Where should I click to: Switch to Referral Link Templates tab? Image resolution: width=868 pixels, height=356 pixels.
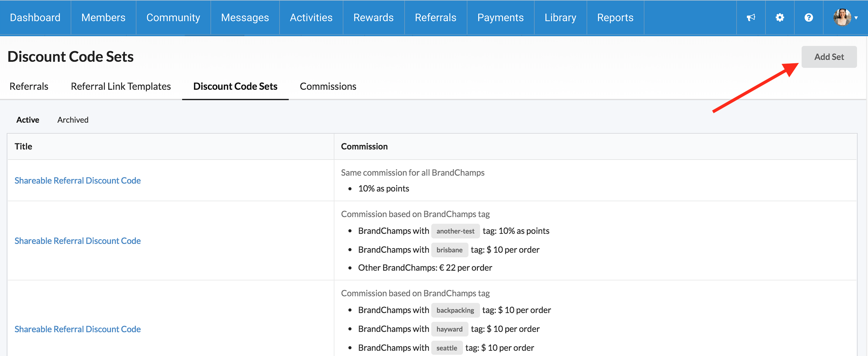120,86
